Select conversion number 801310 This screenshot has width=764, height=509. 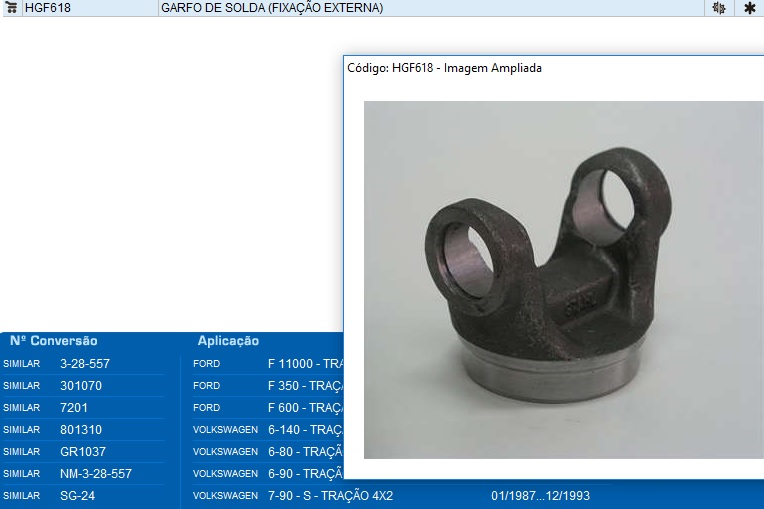81,430
